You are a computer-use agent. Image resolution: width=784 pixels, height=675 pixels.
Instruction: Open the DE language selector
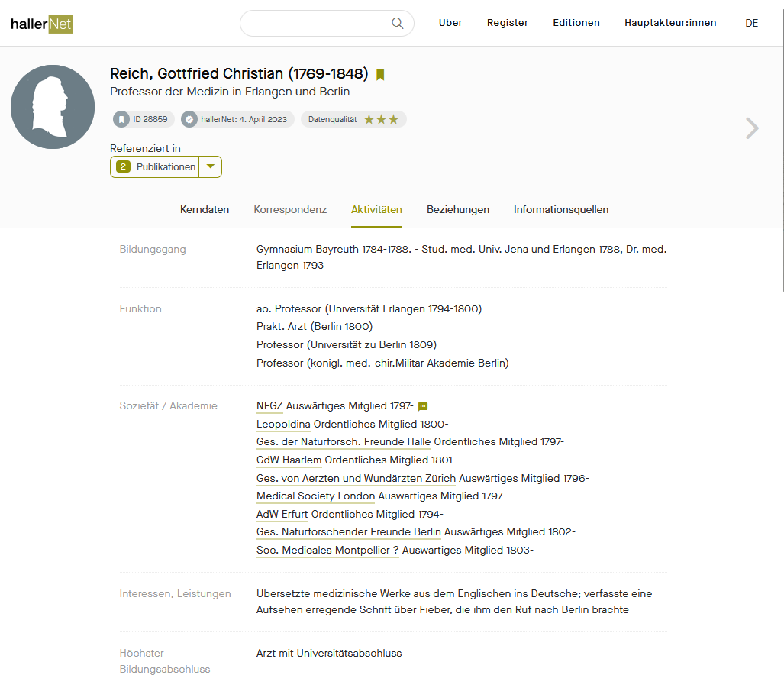pos(752,23)
